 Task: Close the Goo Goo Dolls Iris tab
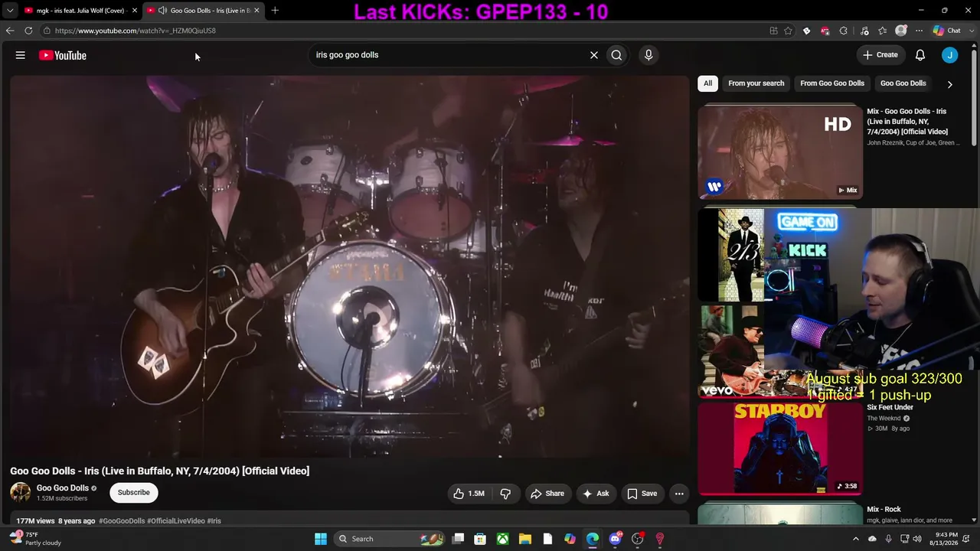(256, 11)
